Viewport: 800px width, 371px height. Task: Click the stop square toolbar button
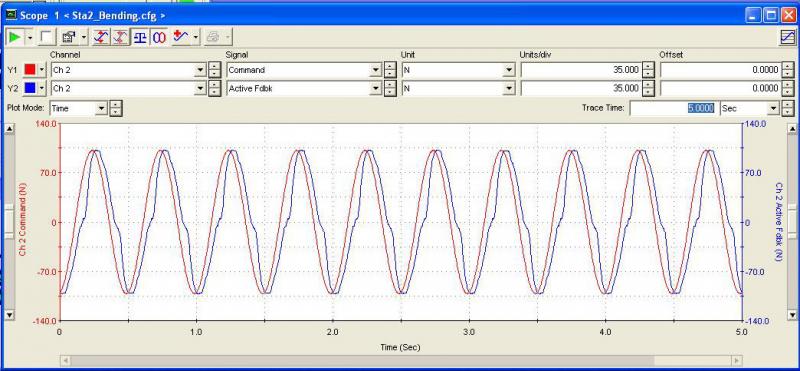coord(46,37)
